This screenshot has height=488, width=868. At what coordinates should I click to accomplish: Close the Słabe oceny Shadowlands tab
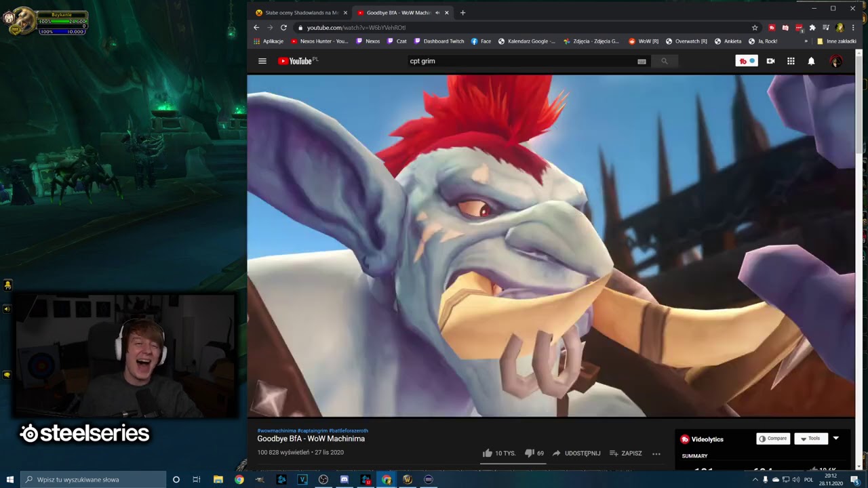pyautogui.click(x=345, y=12)
